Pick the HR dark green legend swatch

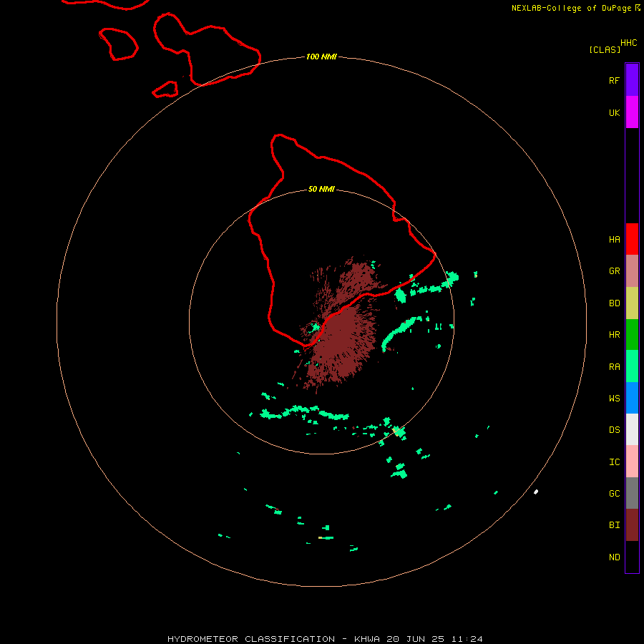632,335
